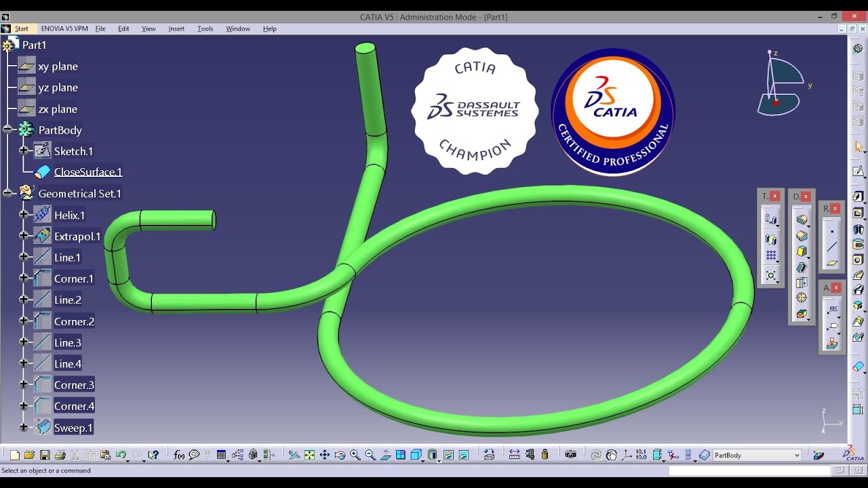
Task: Expand the Sketch.1 node
Action: 24,150
